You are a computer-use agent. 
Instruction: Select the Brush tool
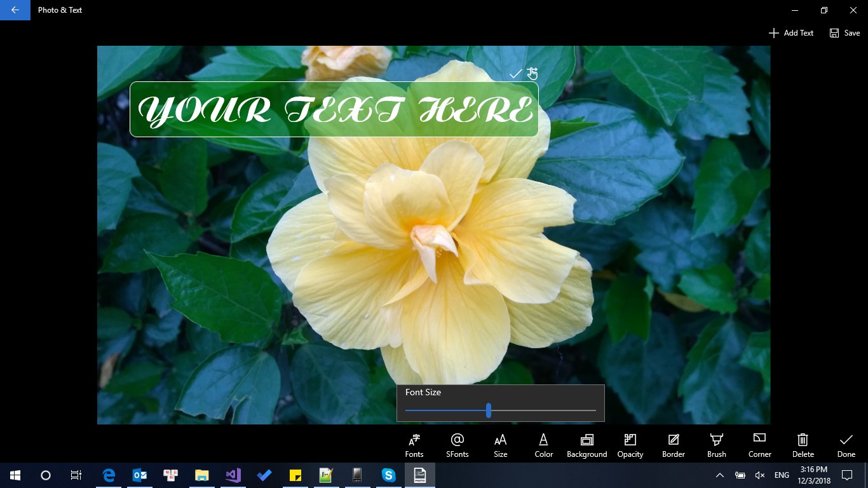(717, 445)
